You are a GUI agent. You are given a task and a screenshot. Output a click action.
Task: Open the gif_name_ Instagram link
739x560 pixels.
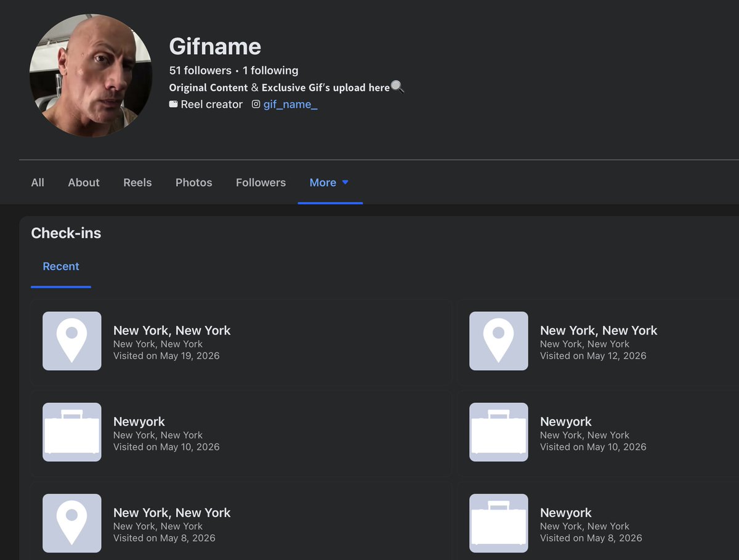coord(290,104)
